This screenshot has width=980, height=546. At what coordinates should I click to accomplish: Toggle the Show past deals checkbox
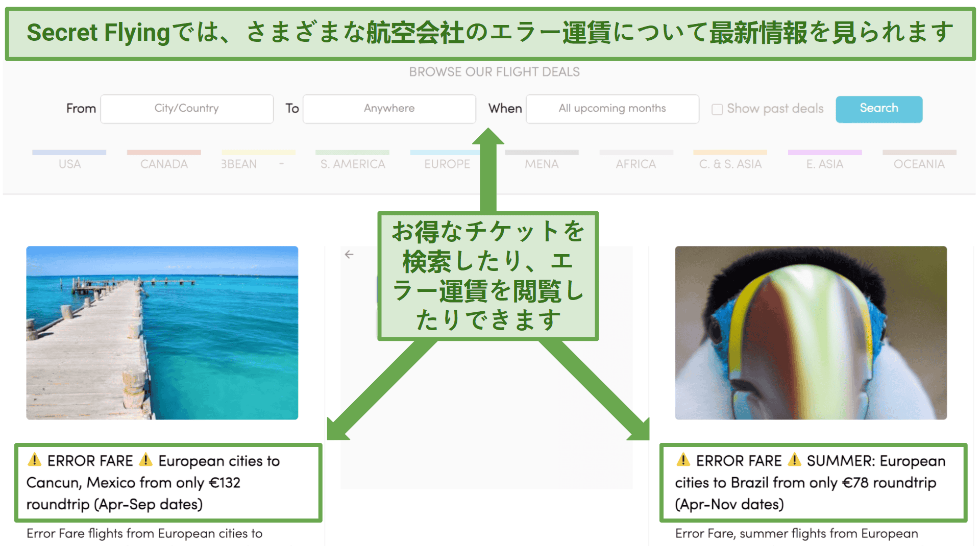pos(717,109)
